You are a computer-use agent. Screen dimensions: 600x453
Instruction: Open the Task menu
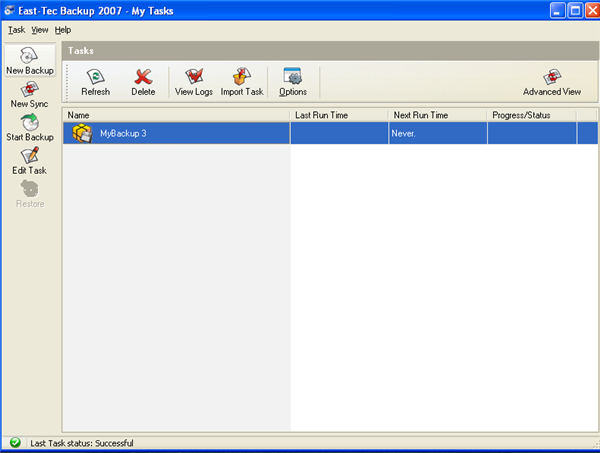[16, 30]
